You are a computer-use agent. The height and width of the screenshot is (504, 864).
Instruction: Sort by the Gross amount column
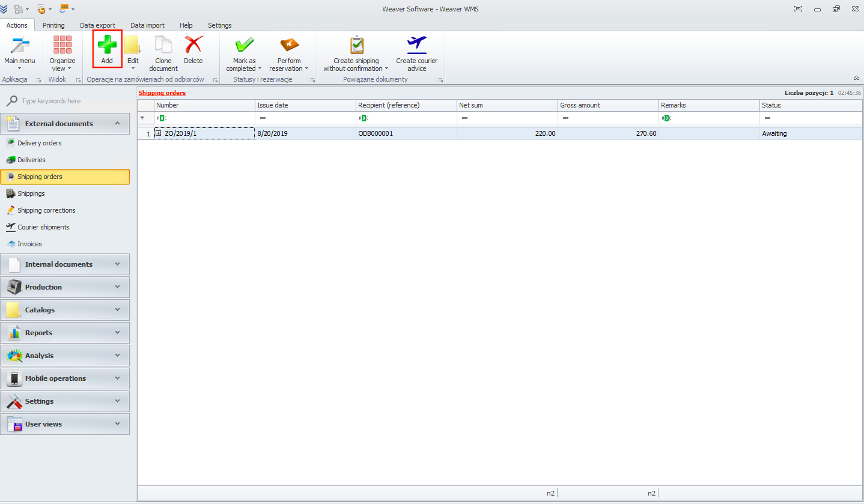tap(608, 105)
